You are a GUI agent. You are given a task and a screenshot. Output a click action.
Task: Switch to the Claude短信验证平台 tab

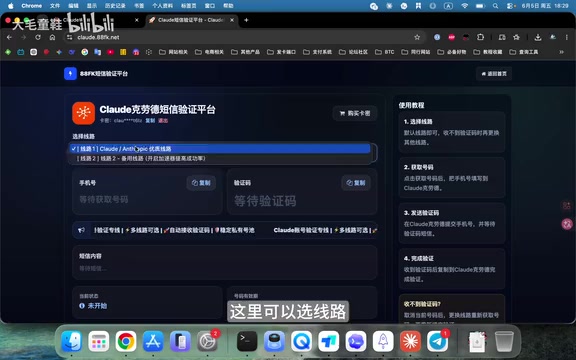(191, 20)
